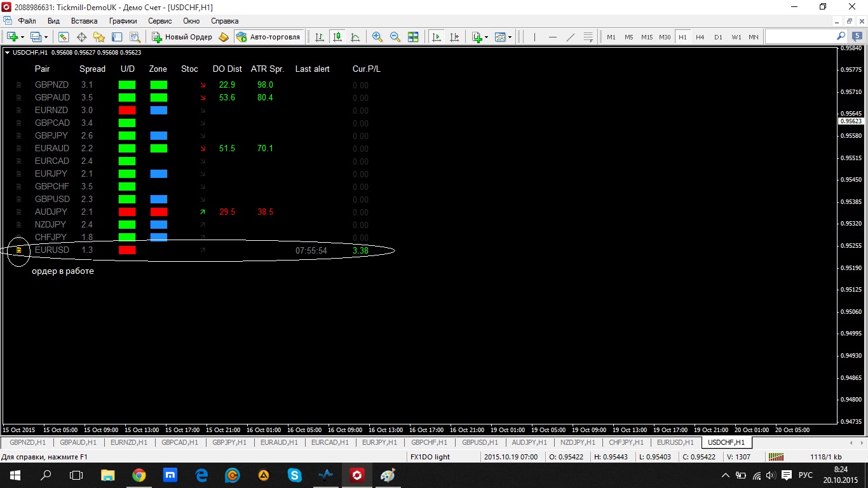868x488 pixels.
Task: Open the chart Templates icon
Action: [501, 37]
